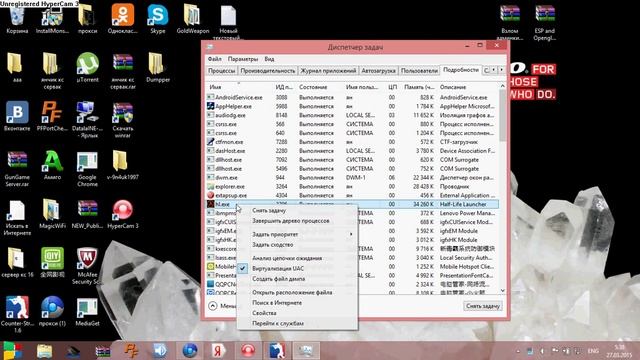Select the dwm.exe process row
This screenshot has height=360, width=640.
[x=352, y=178]
